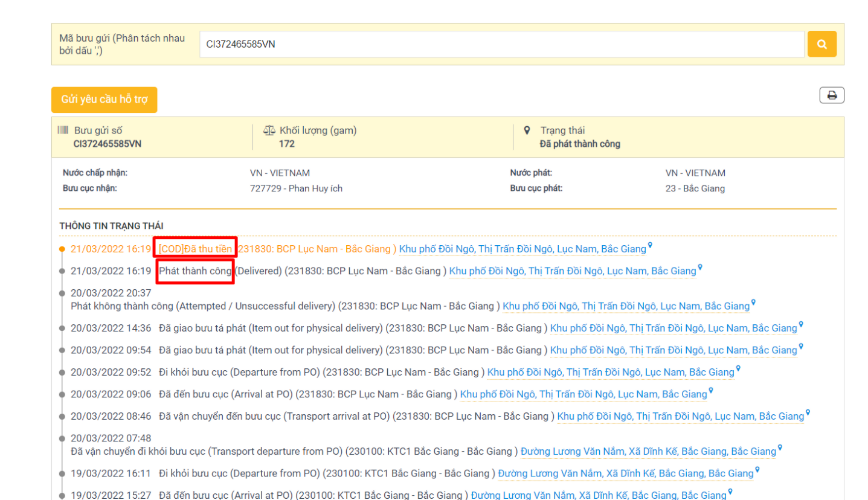Viewport: 868px width, 500px height.
Task: Click the magnifier search button
Action: pos(821,44)
